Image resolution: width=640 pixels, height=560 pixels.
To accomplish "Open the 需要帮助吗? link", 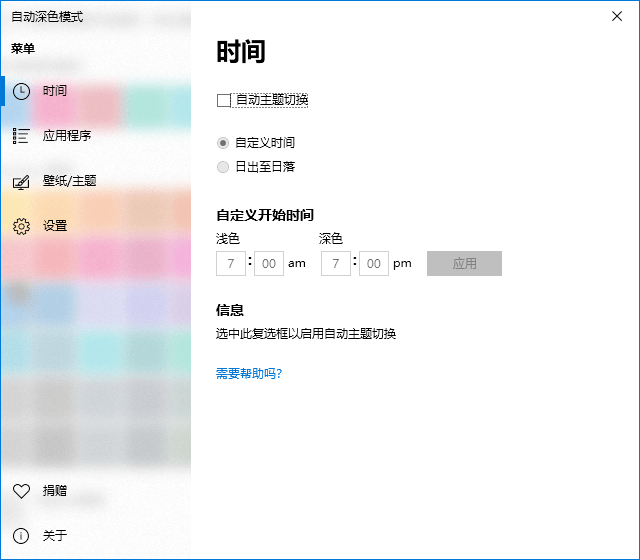I will (x=249, y=373).
